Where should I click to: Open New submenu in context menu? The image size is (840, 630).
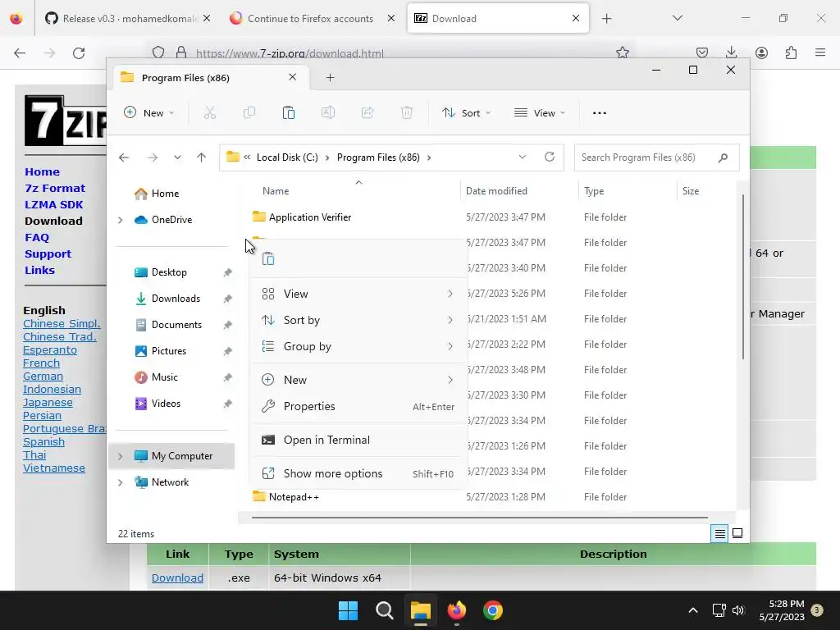point(358,380)
